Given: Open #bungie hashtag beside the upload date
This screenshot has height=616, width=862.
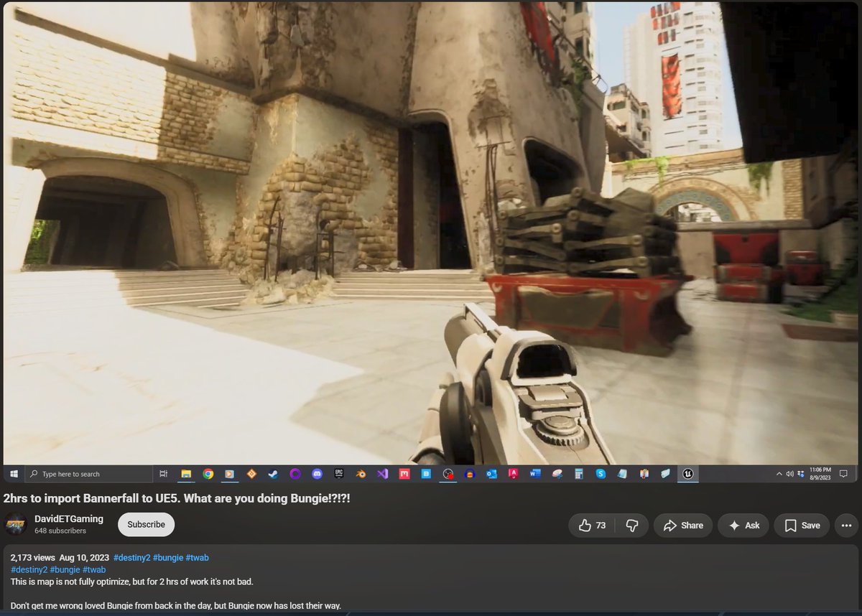Looking at the screenshot, I should (167, 558).
